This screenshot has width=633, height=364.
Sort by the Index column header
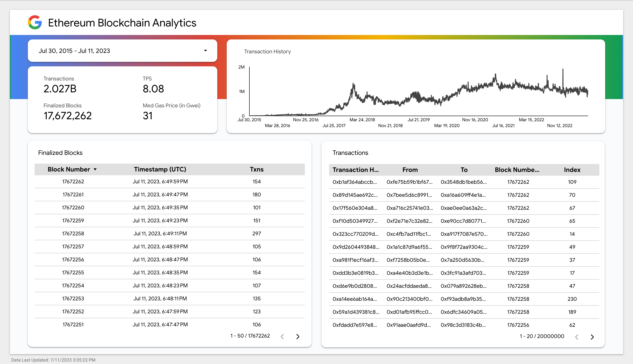572,170
